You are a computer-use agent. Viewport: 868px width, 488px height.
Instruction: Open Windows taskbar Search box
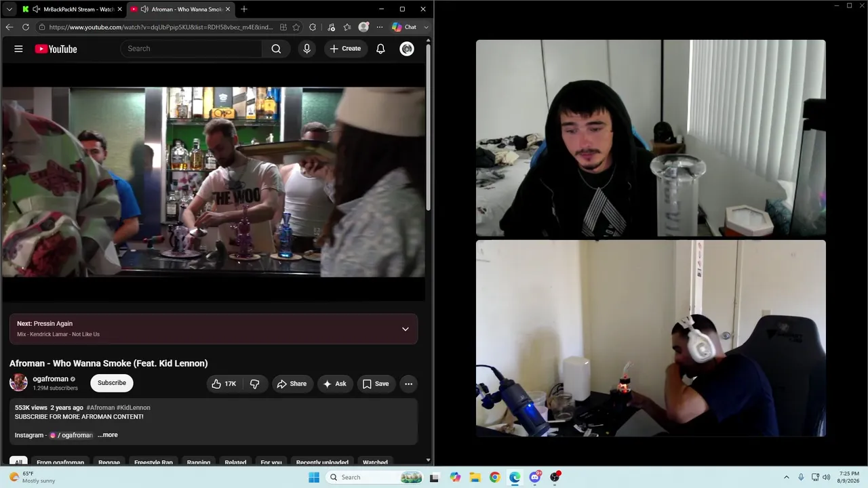pos(375,477)
